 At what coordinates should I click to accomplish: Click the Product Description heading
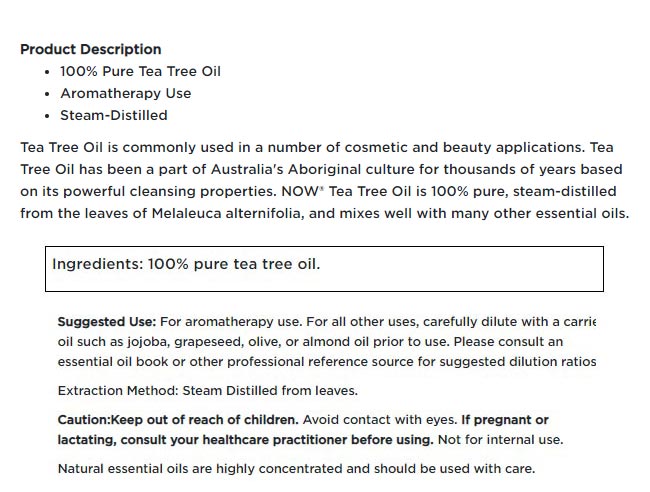pyautogui.click(x=90, y=49)
